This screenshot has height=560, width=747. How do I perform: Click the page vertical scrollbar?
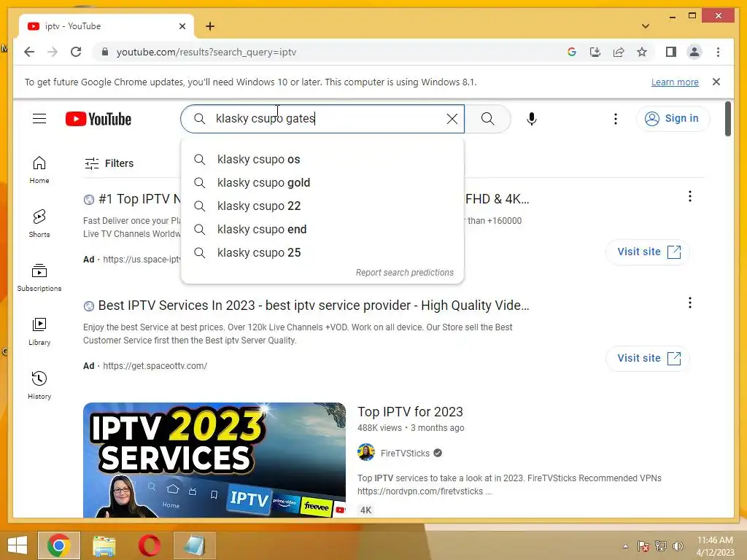[x=727, y=119]
